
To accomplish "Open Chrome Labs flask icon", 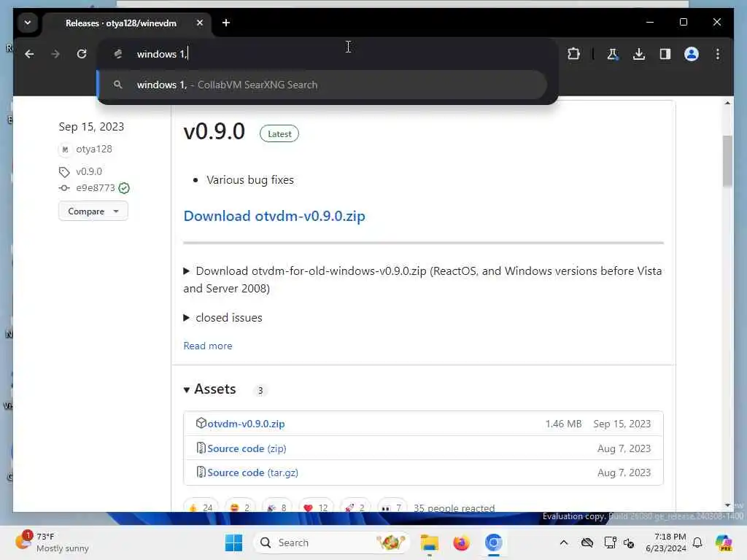I will coord(613,54).
